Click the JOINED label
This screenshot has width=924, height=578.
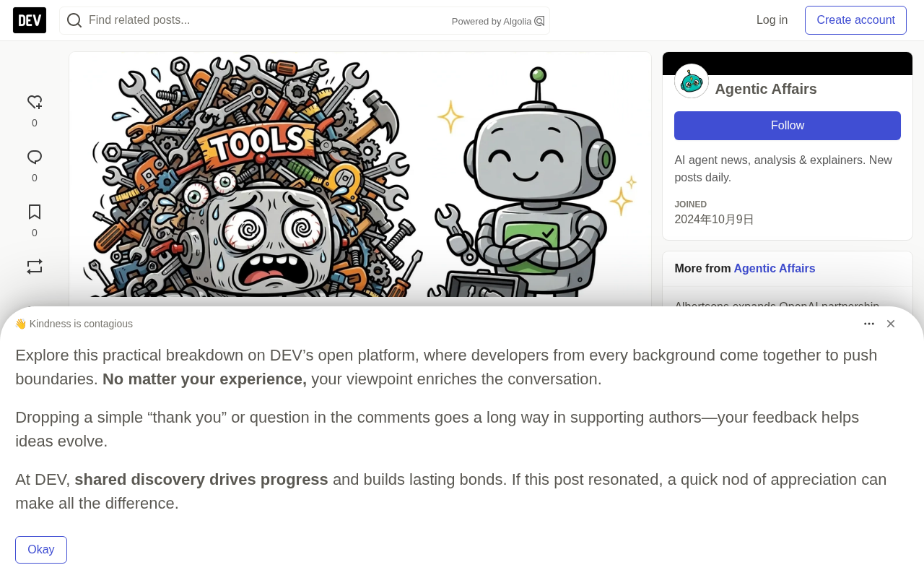(x=691, y=204)
